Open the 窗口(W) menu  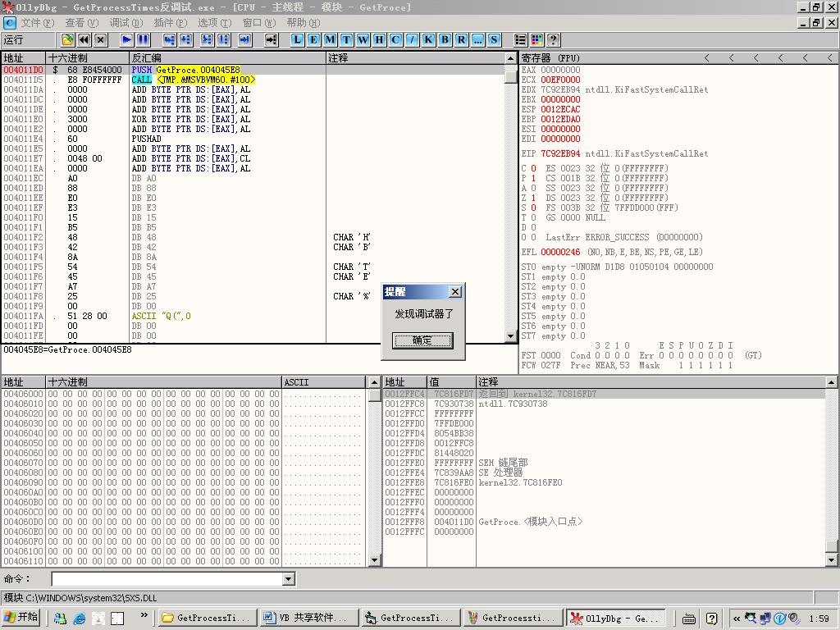259,23
